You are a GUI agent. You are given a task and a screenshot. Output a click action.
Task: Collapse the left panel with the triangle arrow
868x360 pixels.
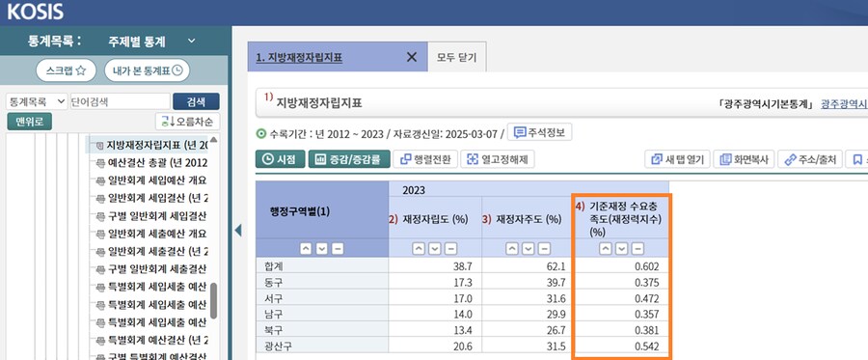pyautogui.click(x=238, y=231)
